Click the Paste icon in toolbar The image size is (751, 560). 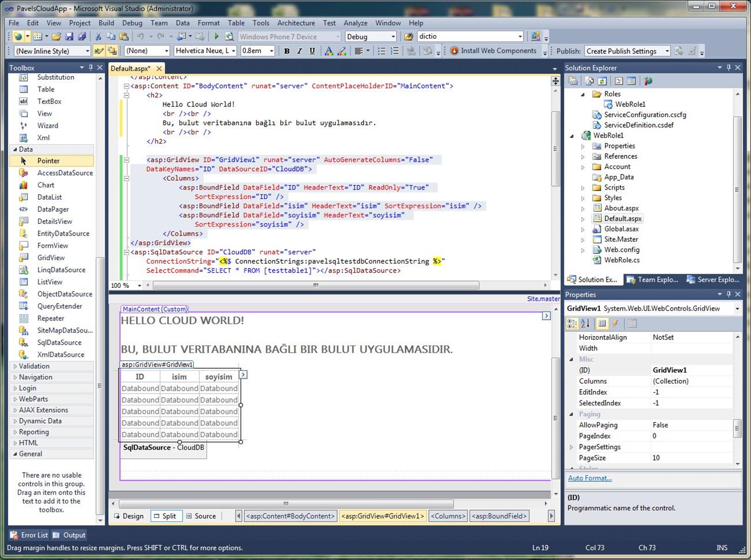[124, 36]
